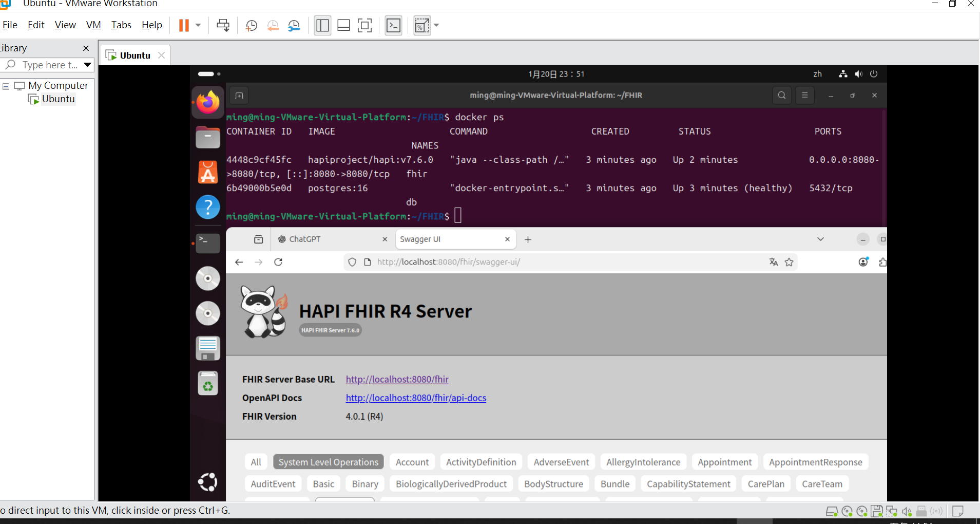Viewport: 980px width, 524px height.
Task: Toggle the tabs thumbnail bar
Action: pyautogui.click(x=343, y=25)
